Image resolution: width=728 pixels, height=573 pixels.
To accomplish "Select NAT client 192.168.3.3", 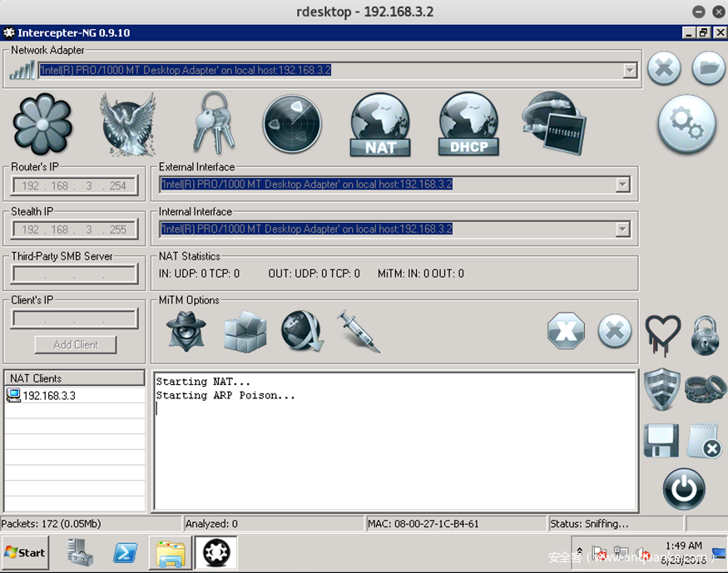I will click(x=48, y=396).
